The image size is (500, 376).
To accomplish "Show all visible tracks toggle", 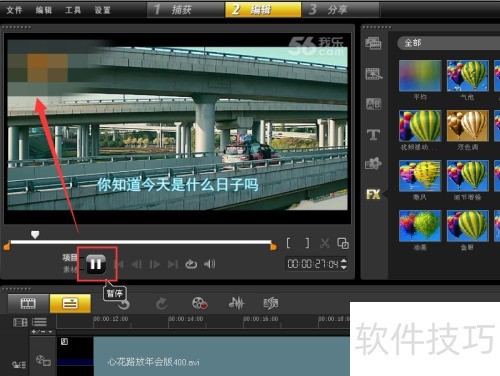I will pyautogui.click(x=20, y=322).
